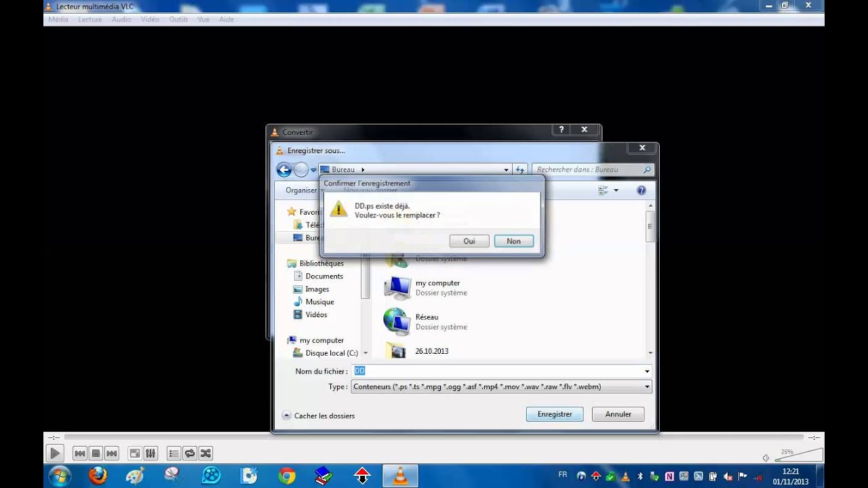868x488 pixels.
Task: Open the Outils menu
Action: click(x=178, y=20)
